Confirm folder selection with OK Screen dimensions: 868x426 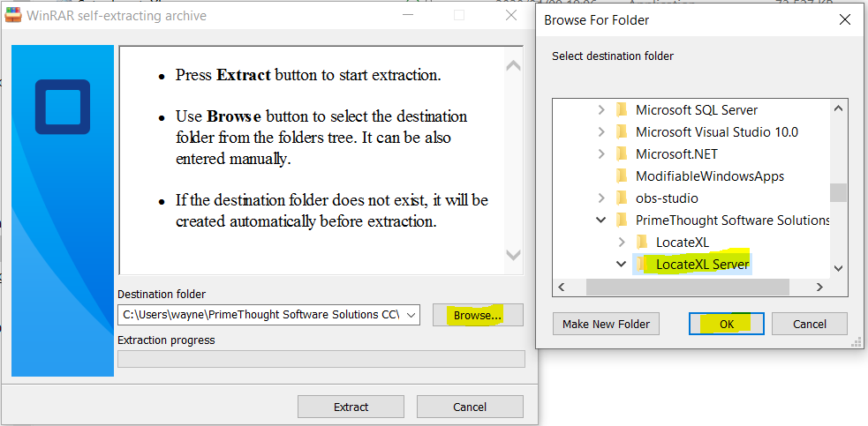tap(726, 324)
